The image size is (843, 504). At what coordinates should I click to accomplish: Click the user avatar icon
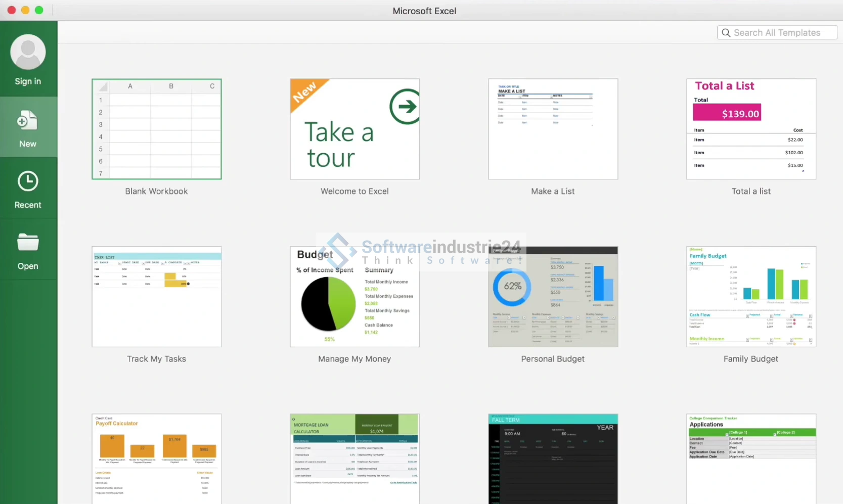tap(28, 52)
